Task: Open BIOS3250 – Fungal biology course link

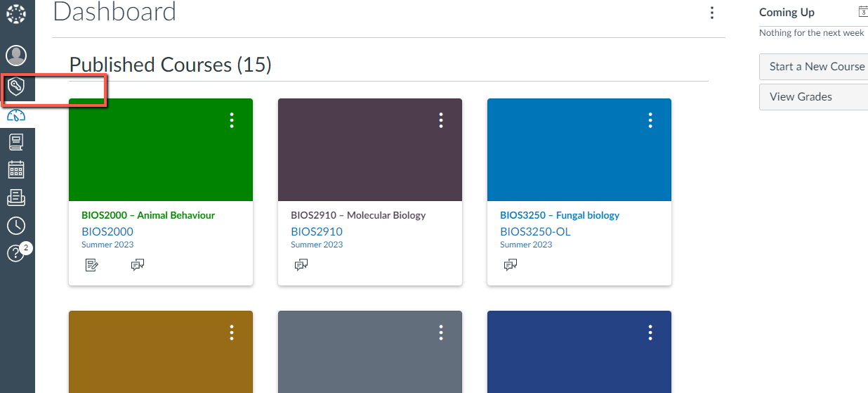Action: click(560, 215)
